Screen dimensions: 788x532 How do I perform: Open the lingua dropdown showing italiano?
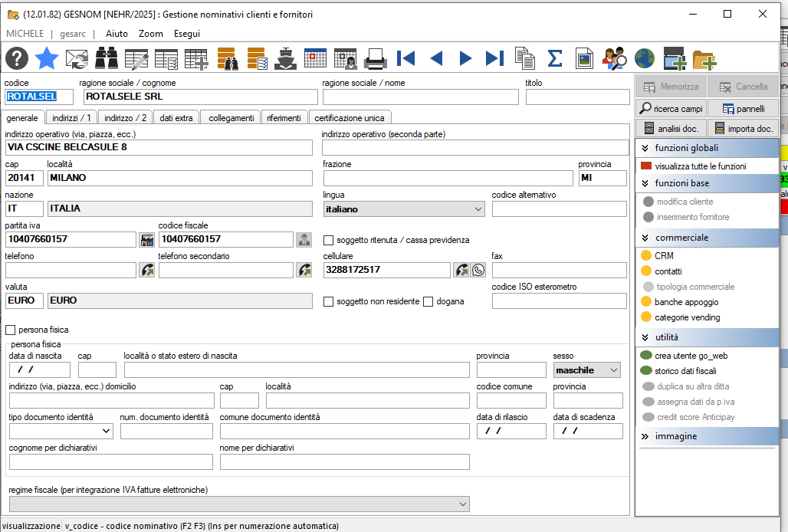pos(403,209)
